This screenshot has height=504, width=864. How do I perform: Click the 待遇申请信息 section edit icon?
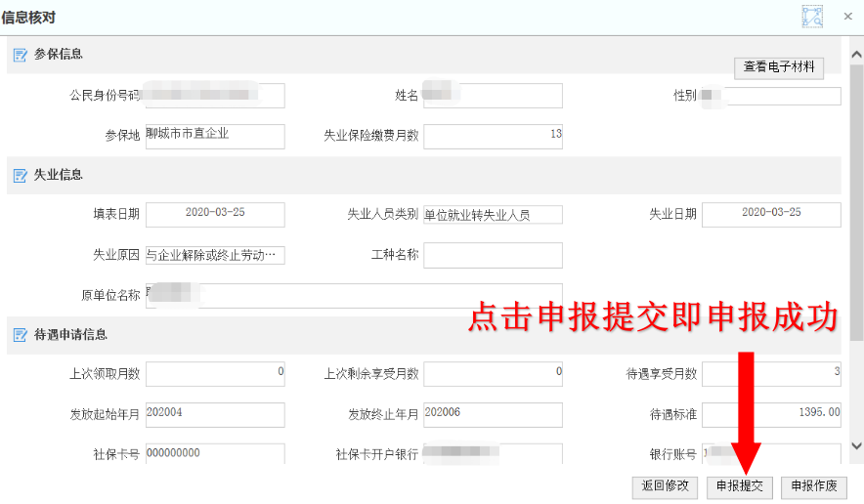(x=20, y=335)
